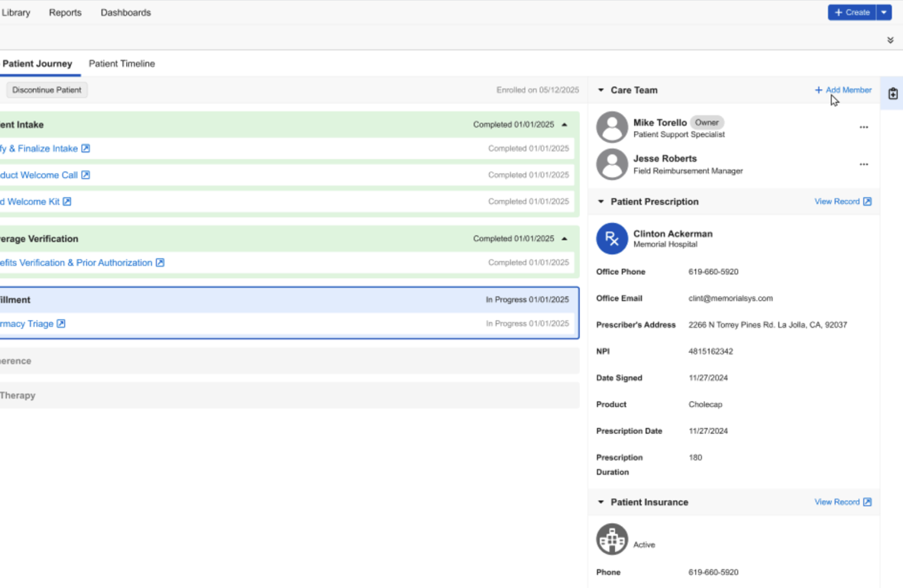Open the Dashboards menu
Viewport: 903px width, 588px height.
125,13
